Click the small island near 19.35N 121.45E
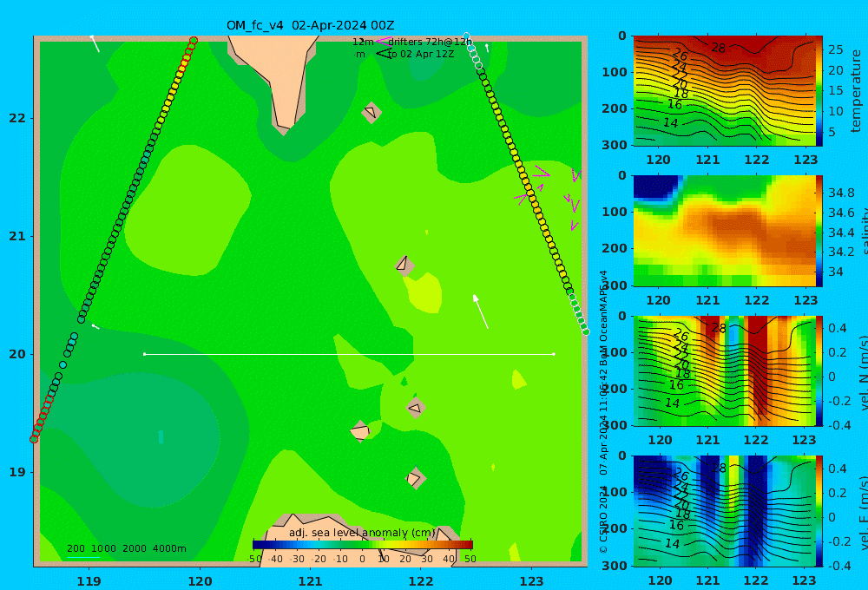This screenshot has width=868, height=590. click(360, 431)
